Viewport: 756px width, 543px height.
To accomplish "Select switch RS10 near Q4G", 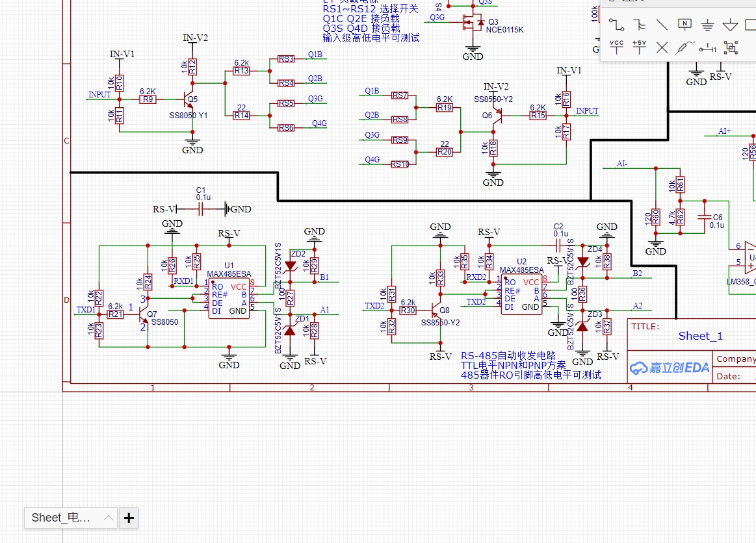I will click(x=400, y=164).
